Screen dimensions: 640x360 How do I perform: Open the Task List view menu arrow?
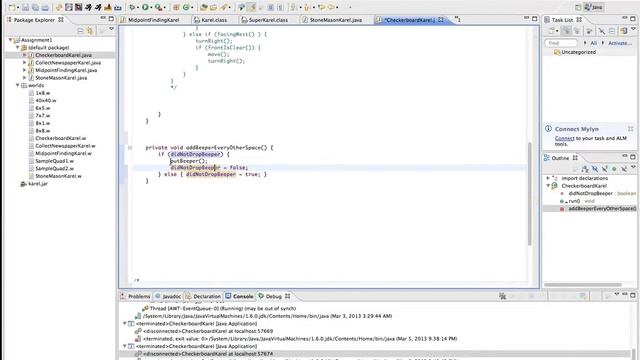(x=633, y=29)
